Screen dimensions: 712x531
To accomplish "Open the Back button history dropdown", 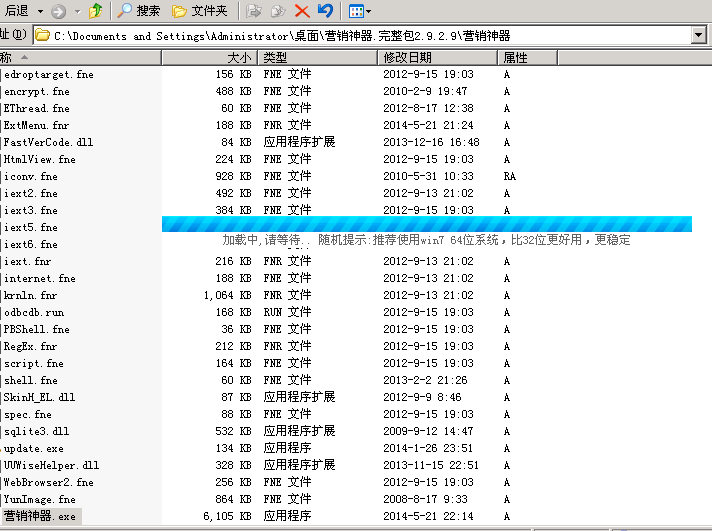I will (x=40, y=11).
